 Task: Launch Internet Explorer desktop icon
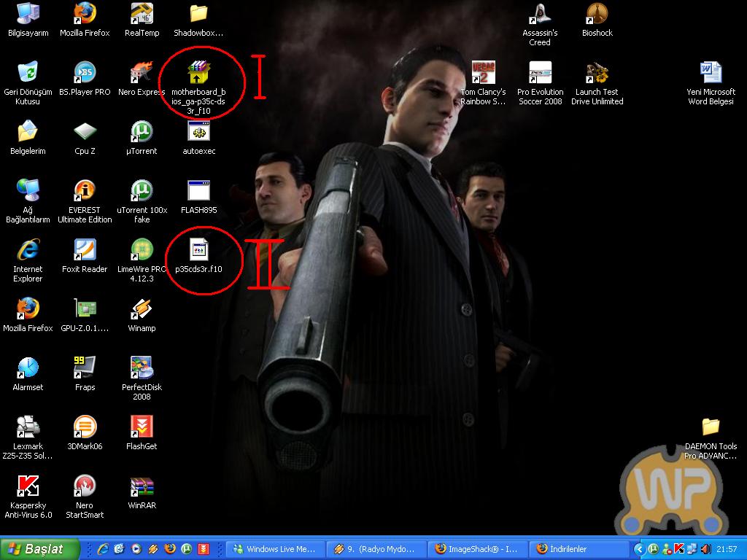(x=28, y=260)
